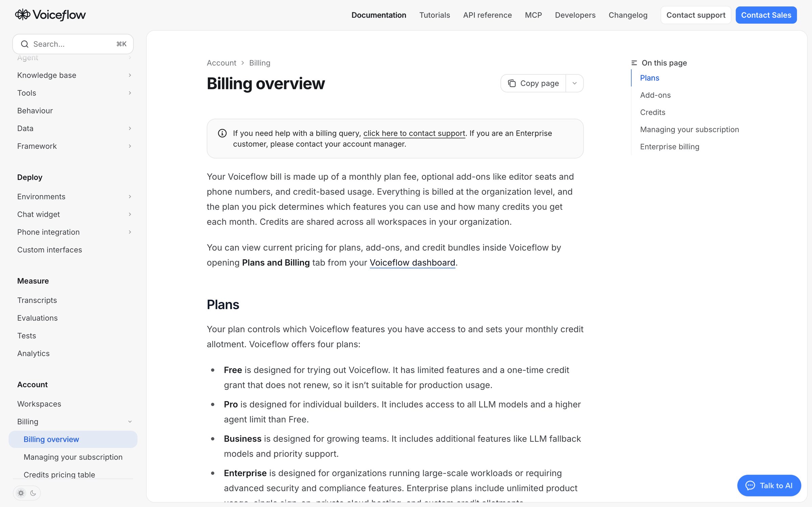The image size is (812, 507).
Task: Expand Tools section chevron
Action: pos(130,93)
